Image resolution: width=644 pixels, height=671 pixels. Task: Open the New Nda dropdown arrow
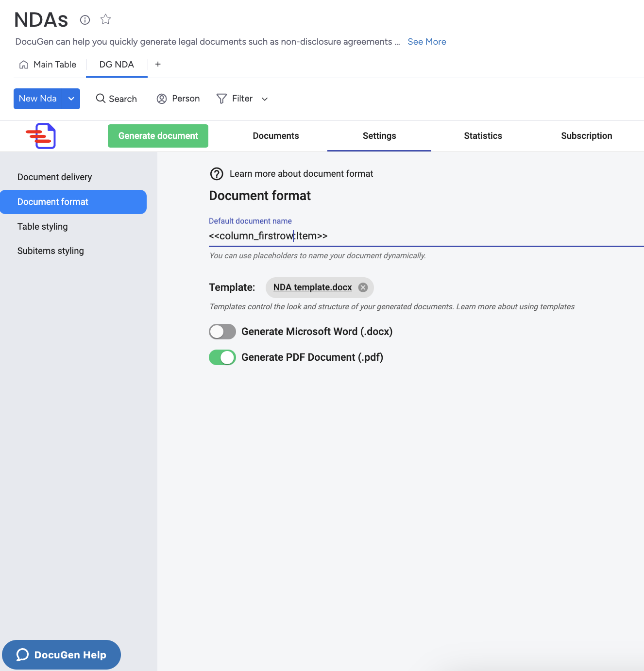(71, 99)
